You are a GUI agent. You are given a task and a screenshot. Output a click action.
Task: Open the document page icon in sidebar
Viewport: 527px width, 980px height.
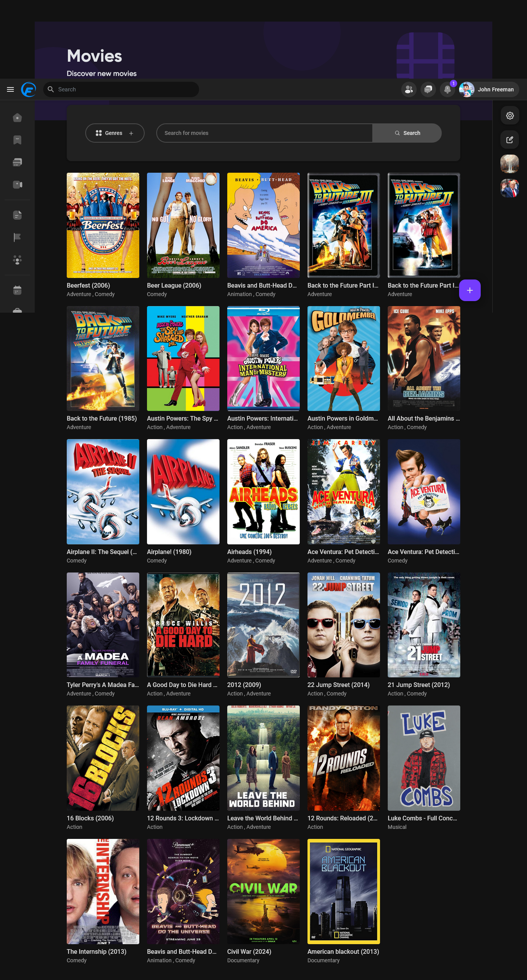[x=17, y=215]
